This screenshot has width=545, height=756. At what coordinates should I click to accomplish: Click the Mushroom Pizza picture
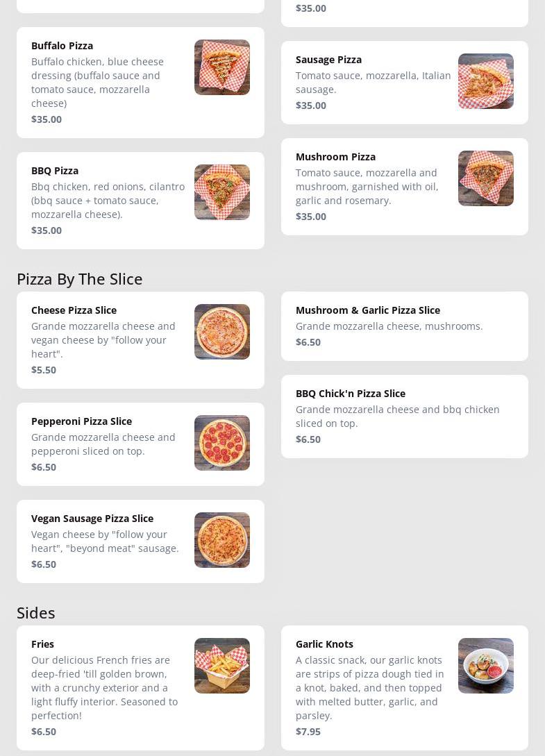tap(486, 178)
